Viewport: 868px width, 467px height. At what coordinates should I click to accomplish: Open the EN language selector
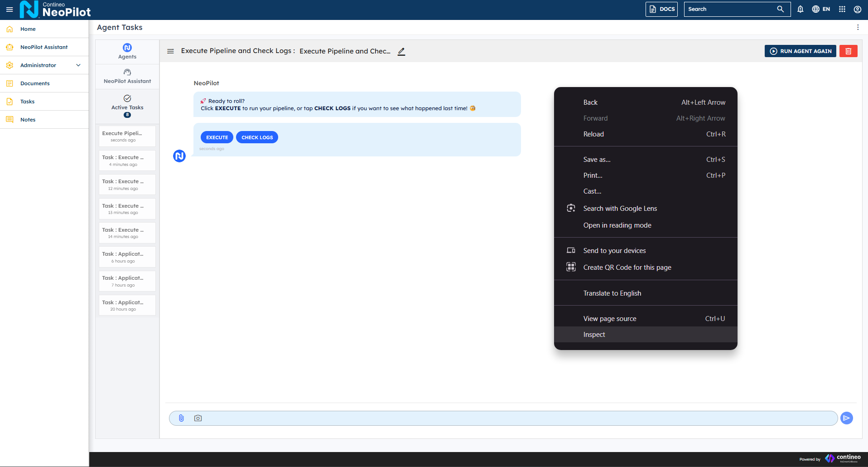pyautogui.click(x=821, y=9)
